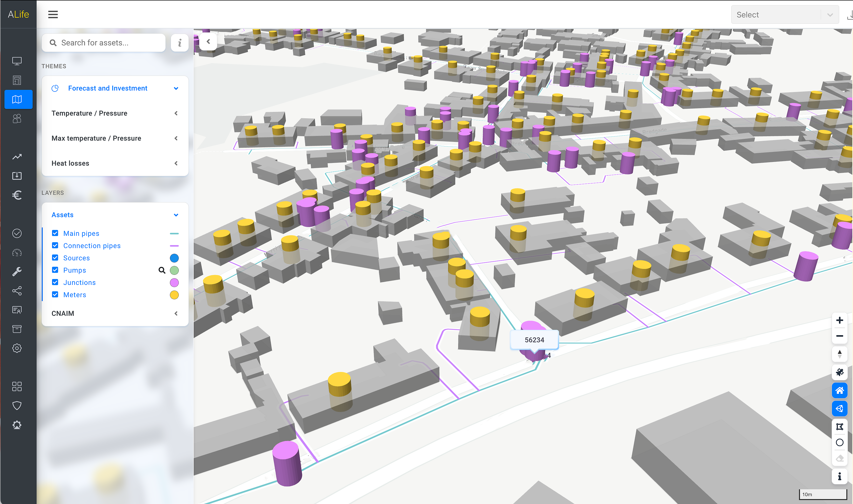Select the circle selection tool

[839, 442]
